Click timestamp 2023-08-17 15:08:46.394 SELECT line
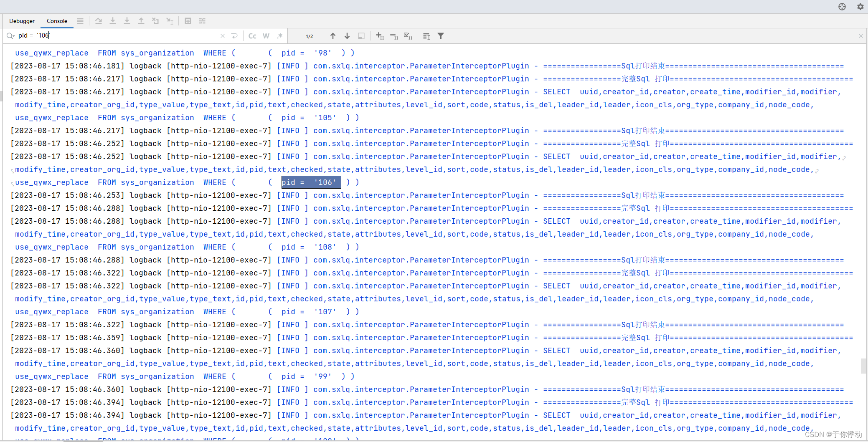Screen dimensions: 868x442 coord(67,415)
